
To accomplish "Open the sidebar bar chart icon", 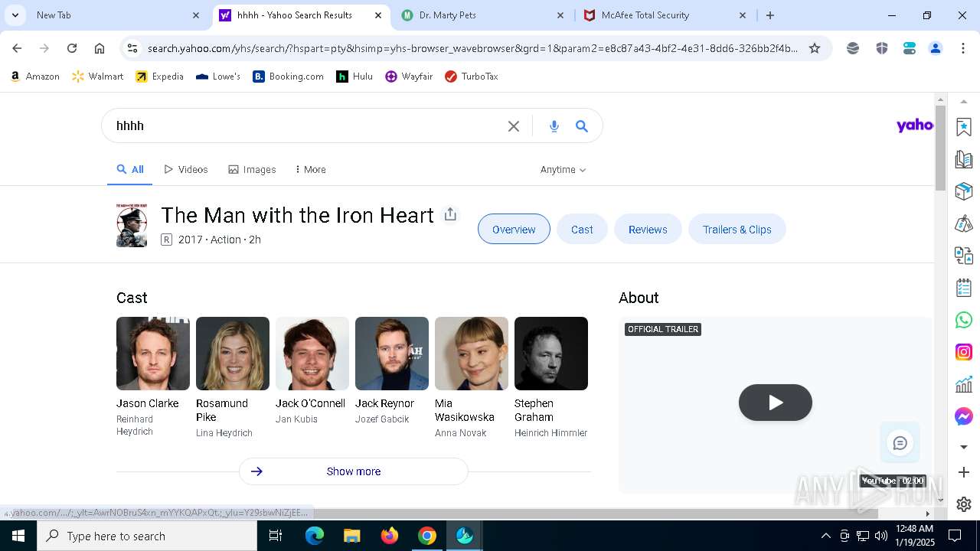I will coord(964,384).
